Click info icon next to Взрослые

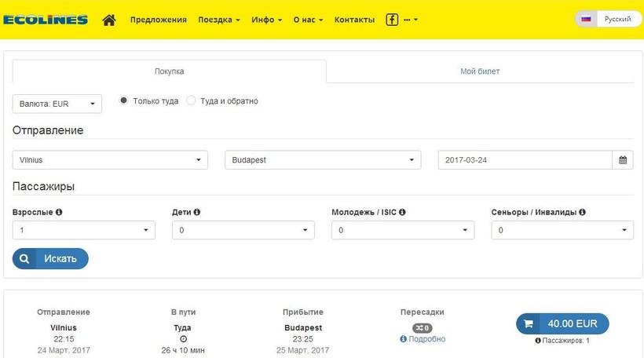click(x=59, y=212)
